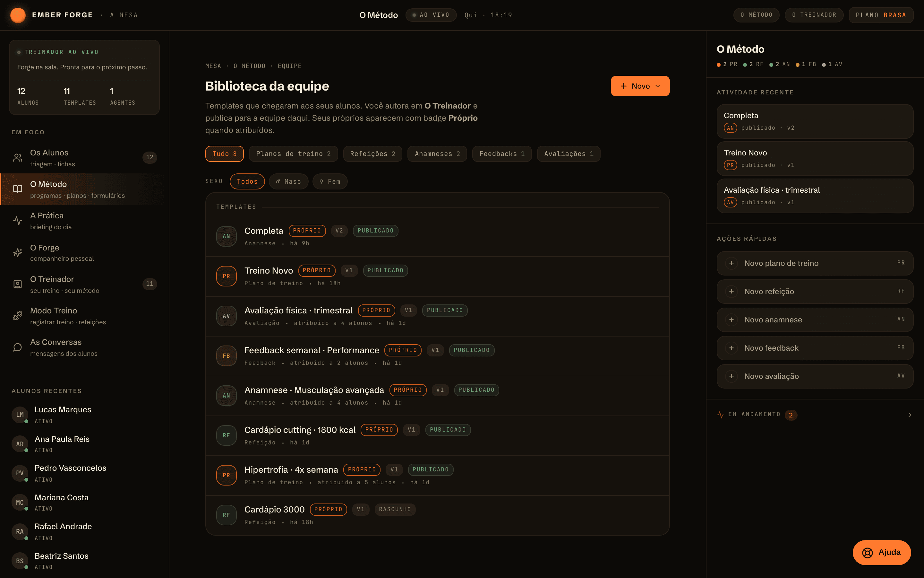
Task: Click plus icon on Novo refeição
Action: click(x=731, y=291)
